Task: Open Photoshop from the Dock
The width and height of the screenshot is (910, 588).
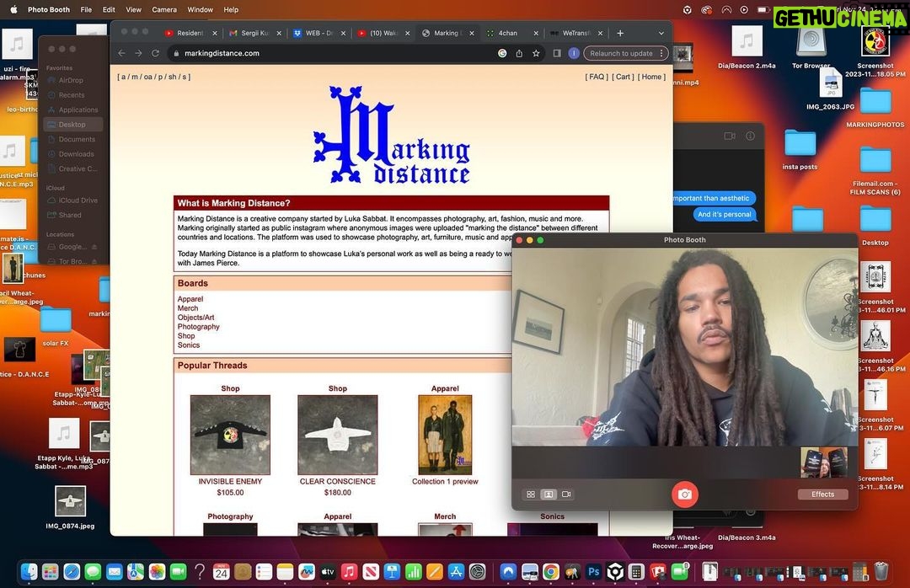Action: pos(593,572)
